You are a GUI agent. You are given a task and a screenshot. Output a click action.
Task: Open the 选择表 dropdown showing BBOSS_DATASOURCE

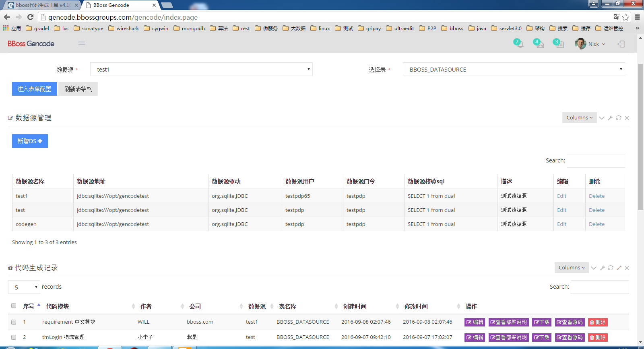[x=514, y=69]
